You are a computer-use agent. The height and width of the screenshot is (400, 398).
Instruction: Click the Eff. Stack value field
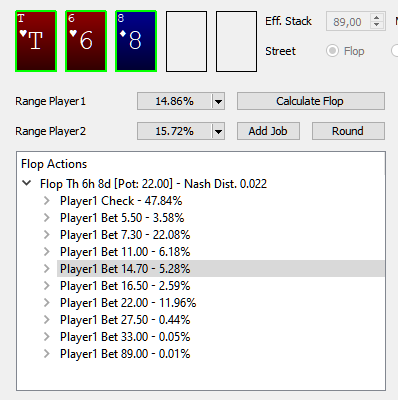(x=348, y=22)
